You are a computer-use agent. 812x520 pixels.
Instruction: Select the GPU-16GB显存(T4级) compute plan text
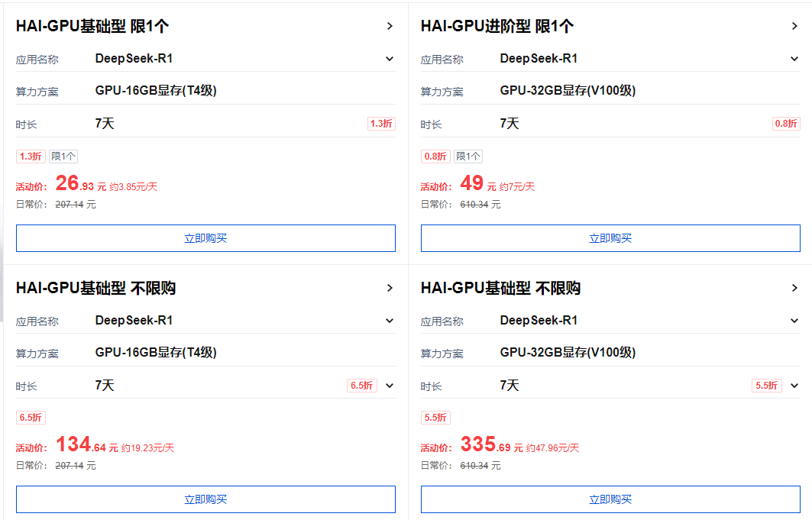(153, 90)
